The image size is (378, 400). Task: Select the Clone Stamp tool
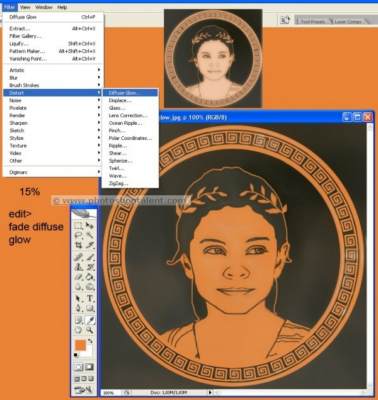[x=79, y=267]
